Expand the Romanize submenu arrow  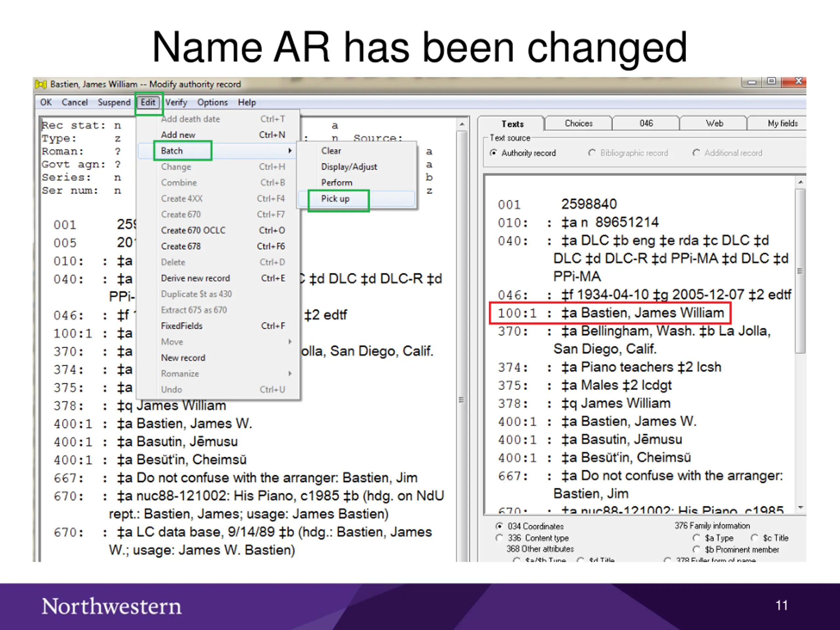[290, 374]
